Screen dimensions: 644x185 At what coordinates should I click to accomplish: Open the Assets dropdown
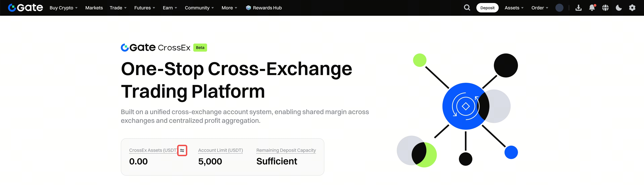pyautogui.click(x=514, y=8)
